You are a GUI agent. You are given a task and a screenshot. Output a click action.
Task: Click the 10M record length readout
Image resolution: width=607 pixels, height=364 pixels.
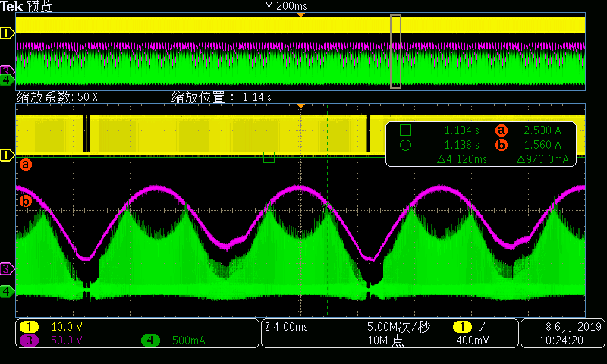385,340
